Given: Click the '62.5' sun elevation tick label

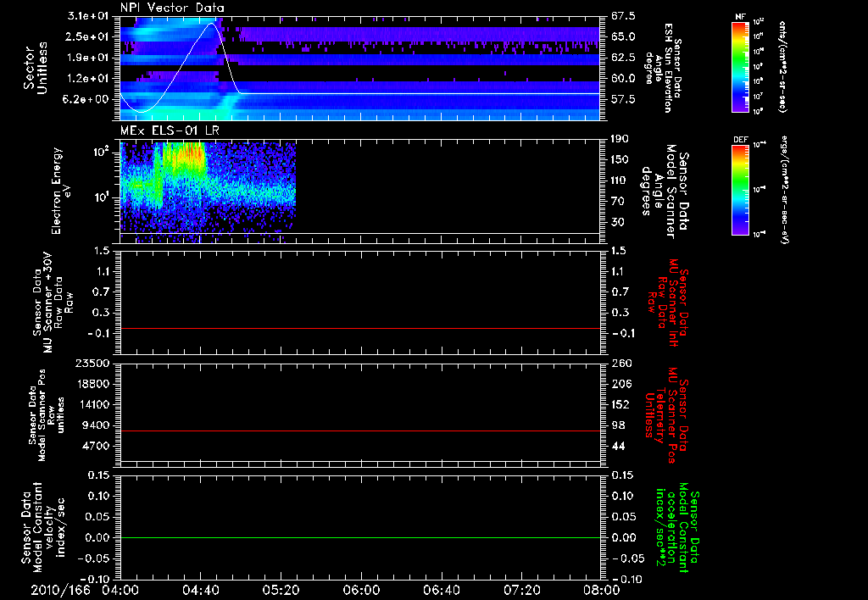Looking at the screenshot, I should 623,58.
